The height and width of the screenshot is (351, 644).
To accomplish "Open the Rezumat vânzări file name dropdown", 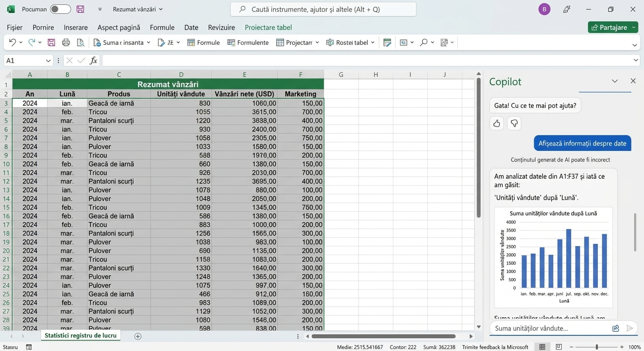I will coord(161,9).
